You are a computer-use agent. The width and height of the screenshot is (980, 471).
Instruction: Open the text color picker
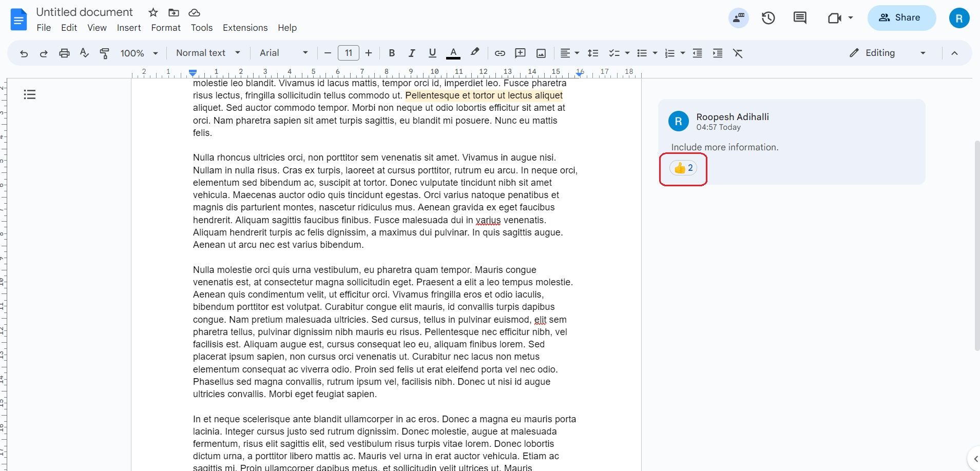[453, 53]
